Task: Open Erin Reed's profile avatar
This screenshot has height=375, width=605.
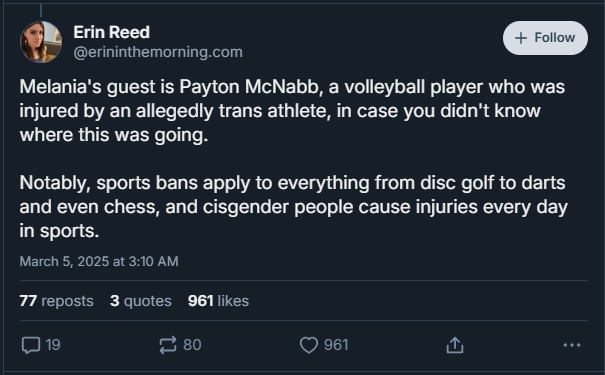Action: (41, 42)
